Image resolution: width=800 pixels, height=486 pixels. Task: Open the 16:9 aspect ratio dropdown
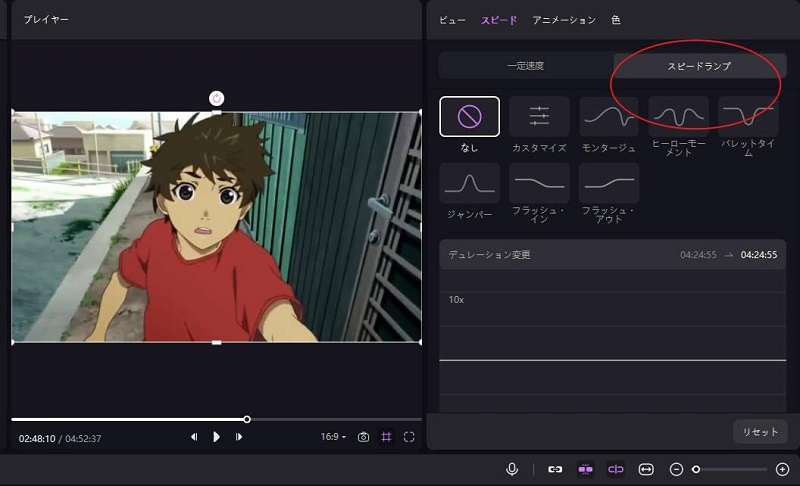click(x=333, y=437)
